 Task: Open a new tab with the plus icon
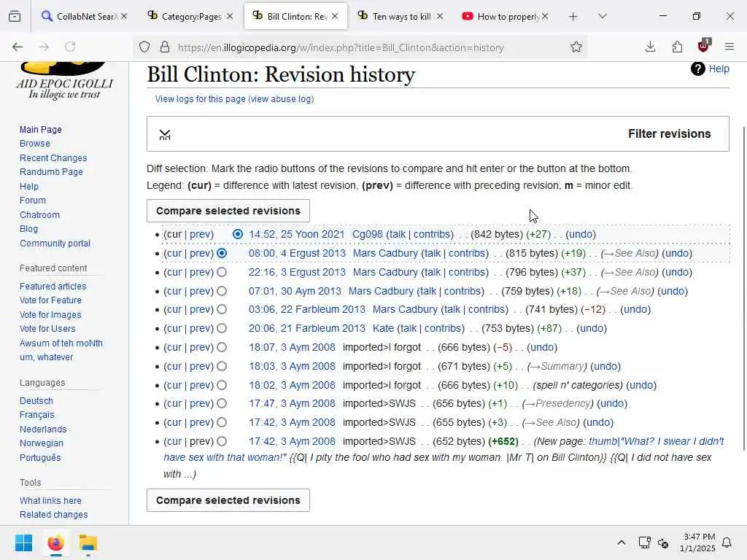point(573,17)
